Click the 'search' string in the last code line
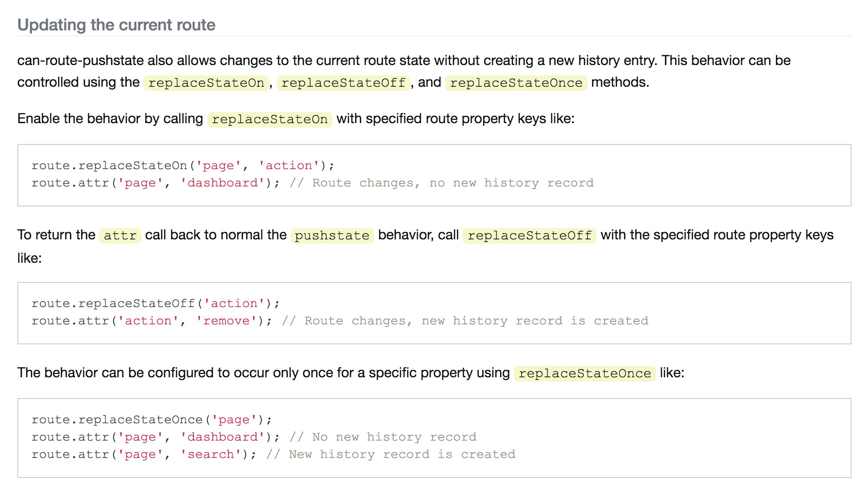 click(x=211, y=454)
